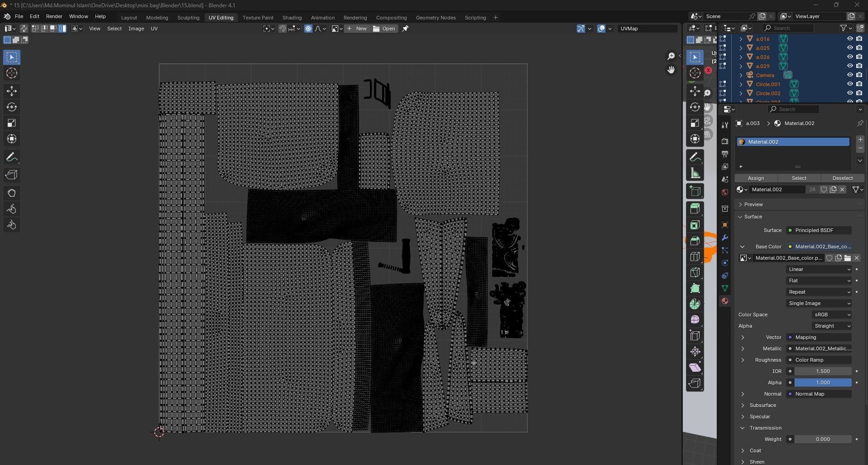Viewport: 868px width, 465px height.
Task: Toggle UV sync selection
Action: pyautogui.click(x=24, y=29)
